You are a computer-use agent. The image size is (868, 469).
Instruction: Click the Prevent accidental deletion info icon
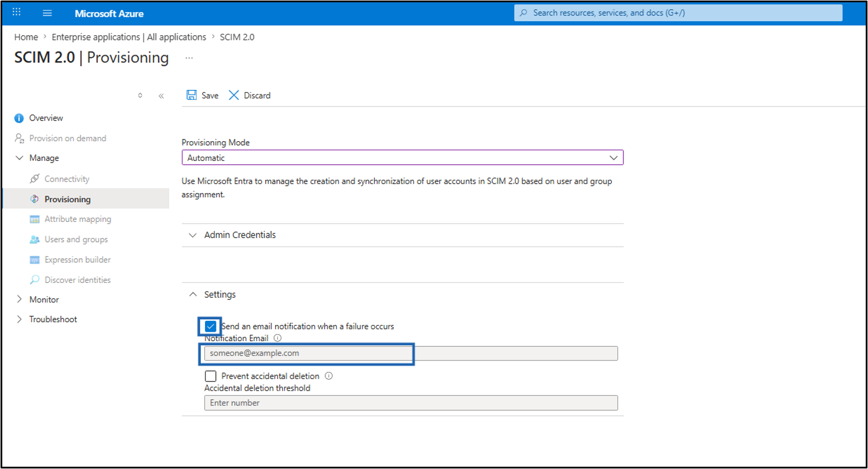coord(329,376)
